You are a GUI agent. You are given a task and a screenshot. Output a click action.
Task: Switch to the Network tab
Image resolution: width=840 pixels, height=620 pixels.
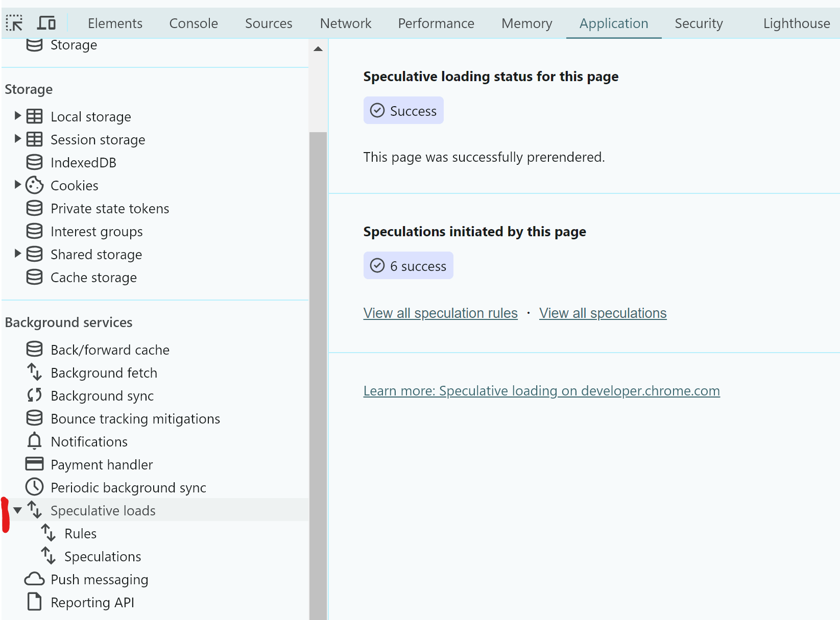[345, 23]
